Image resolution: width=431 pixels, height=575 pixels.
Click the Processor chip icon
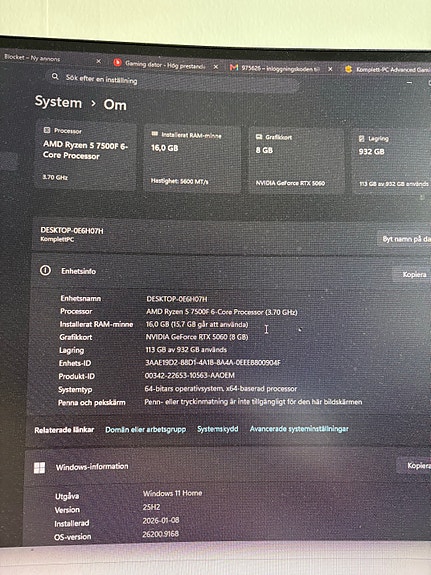[47, 130]
